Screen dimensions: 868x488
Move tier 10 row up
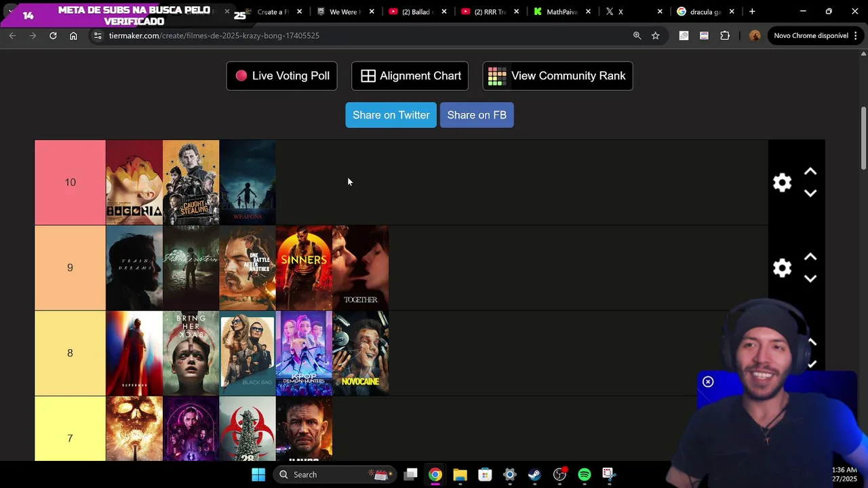pyautogui.click(x=810, y=172)
